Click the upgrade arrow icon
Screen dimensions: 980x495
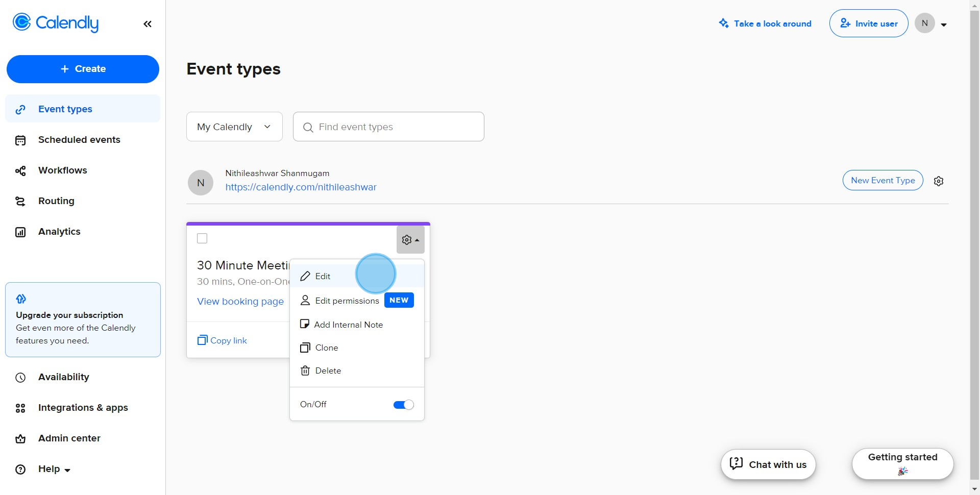pyautogui.click(x=21, y=299)
